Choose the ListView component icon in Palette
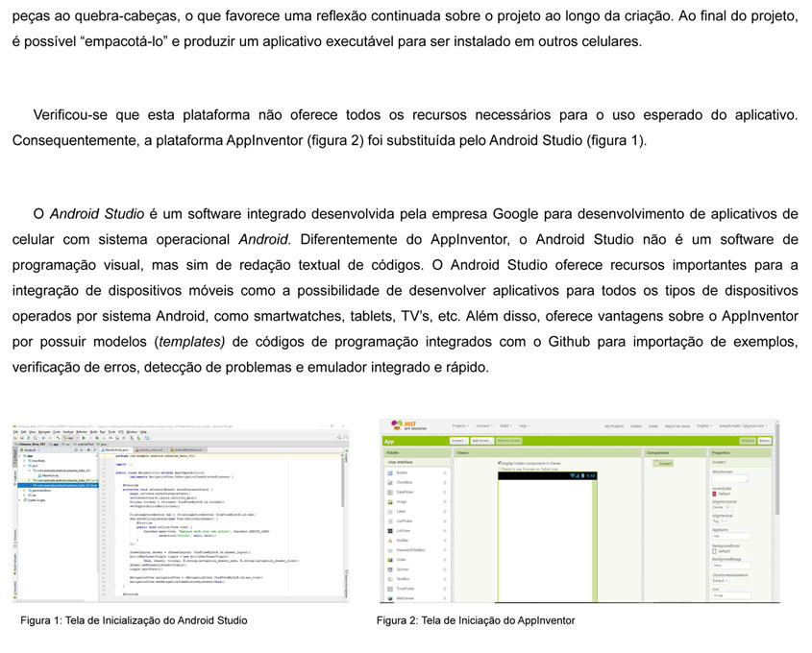Viewport: 812px width, 653px height. point(388,531)
